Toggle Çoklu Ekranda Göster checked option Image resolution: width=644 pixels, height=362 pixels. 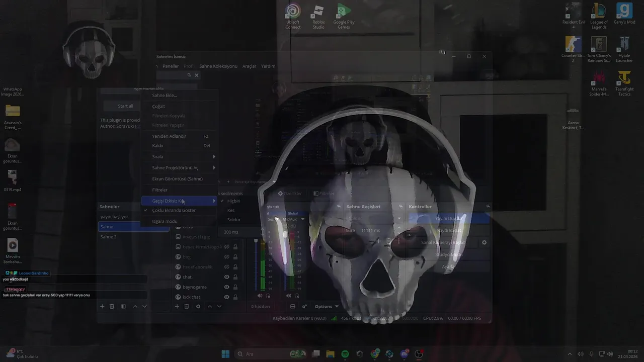pyautogui.click(x=179, y=210)
